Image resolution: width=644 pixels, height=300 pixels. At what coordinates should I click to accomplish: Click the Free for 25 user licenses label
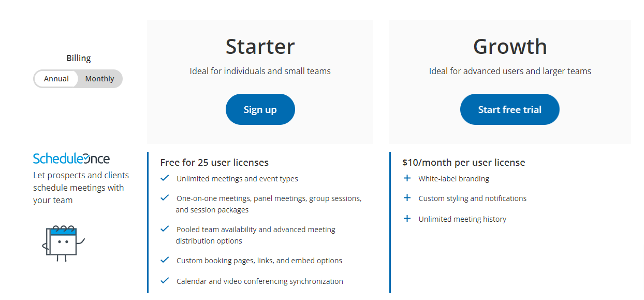point(214,163)
